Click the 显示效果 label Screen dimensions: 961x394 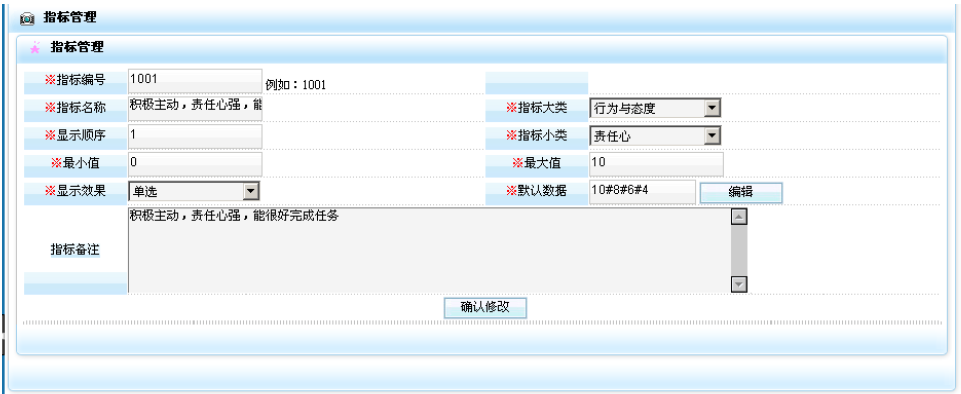pos(75,191)
